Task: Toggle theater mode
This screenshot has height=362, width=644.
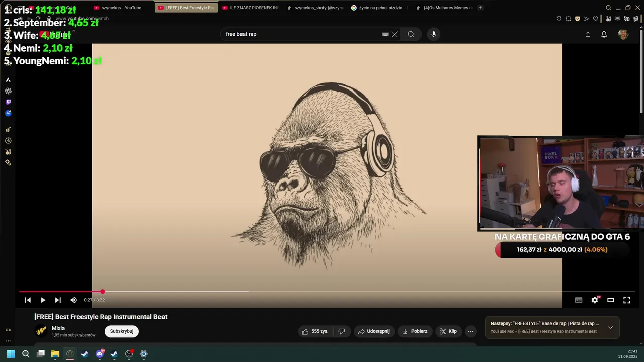Action: [611, 300]
